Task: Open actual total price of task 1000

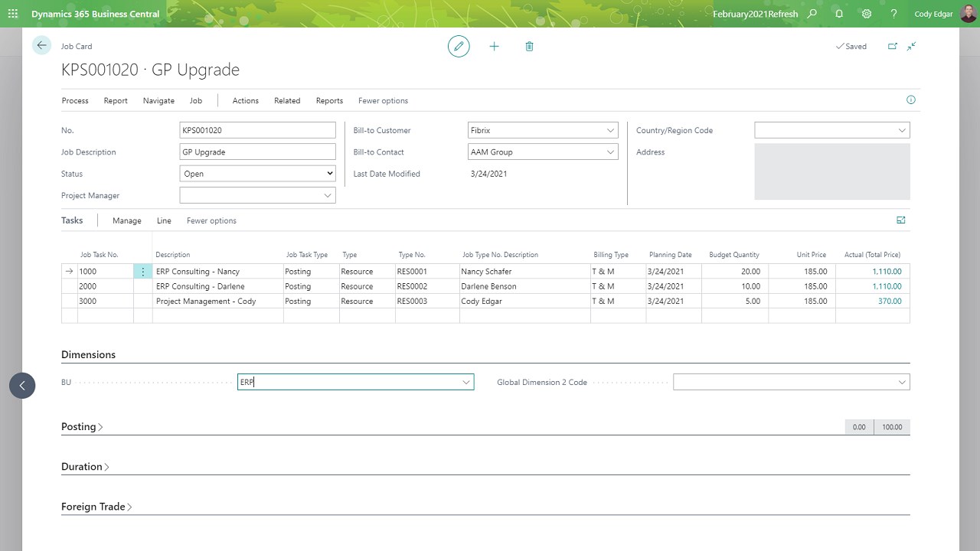Action: pos(887,272)
